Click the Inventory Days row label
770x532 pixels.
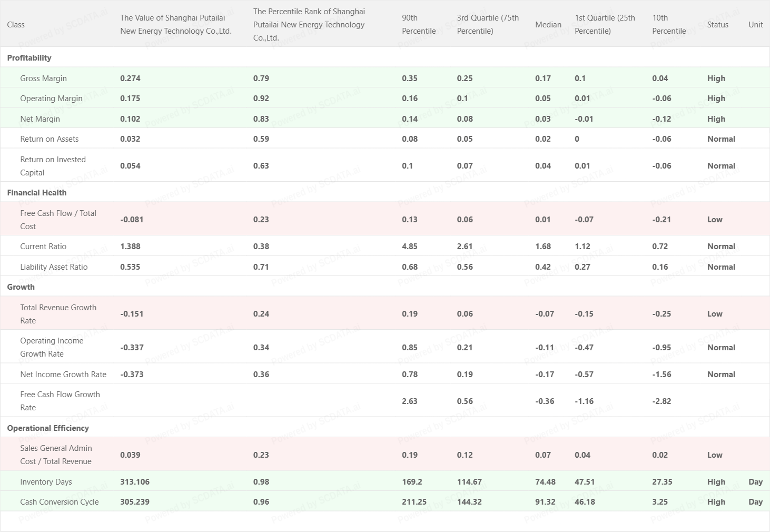[x=46, y=482]
